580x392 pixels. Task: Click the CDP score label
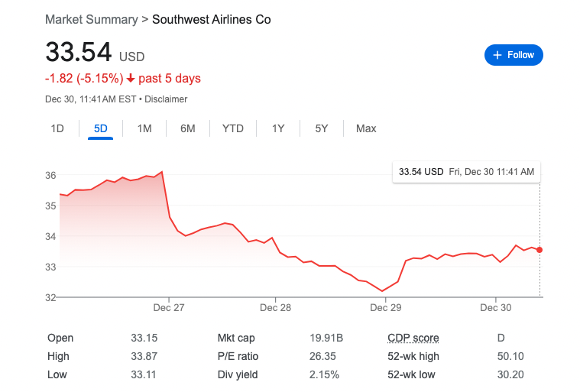coord(413,338)
